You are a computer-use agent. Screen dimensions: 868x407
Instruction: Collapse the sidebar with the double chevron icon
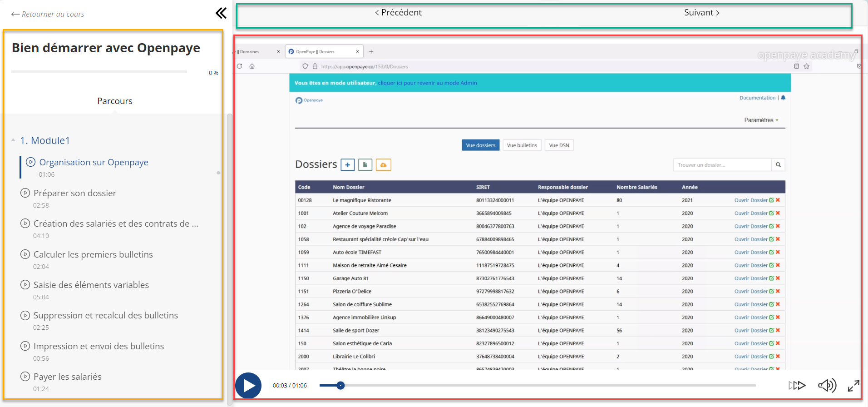[221, 13]
